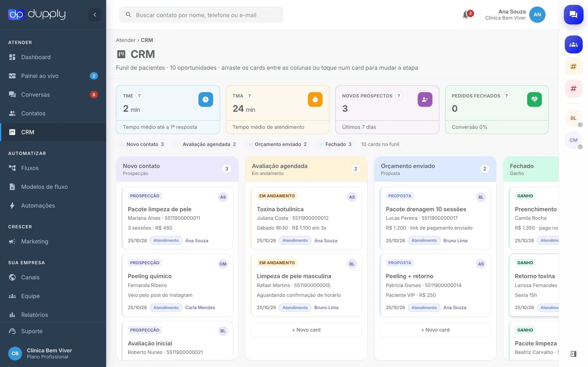The height and width of the screenshot is (367, 588).
Task: Open the orange hashtag channel icon
Action: 574,66
